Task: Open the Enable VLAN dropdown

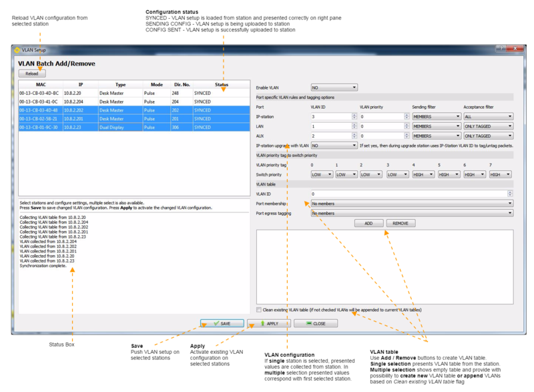Action: tap(334, 87)
